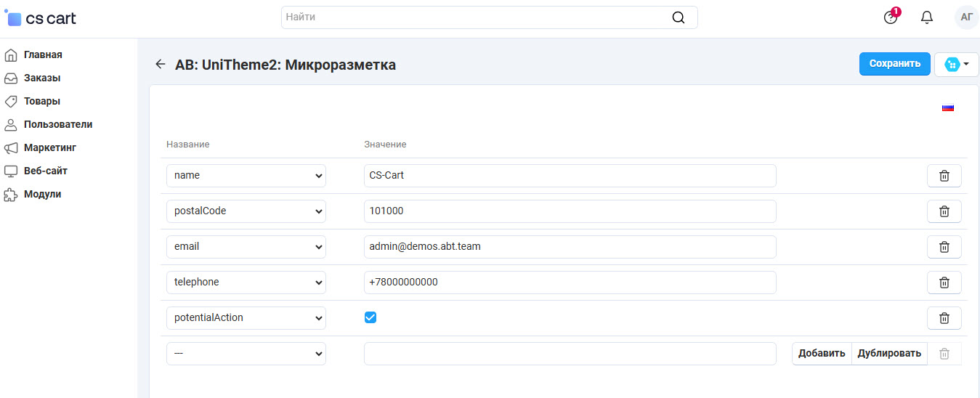This screenshot has width=980, height=398.
Task: Click the +78000000000 value field
Action: click(x=570, y=283)
